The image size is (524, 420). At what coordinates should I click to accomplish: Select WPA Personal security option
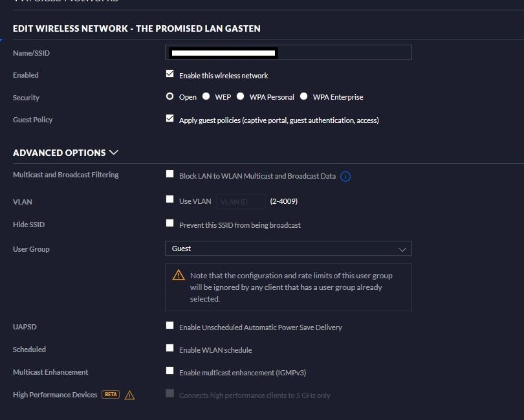(x=240, y=96)
